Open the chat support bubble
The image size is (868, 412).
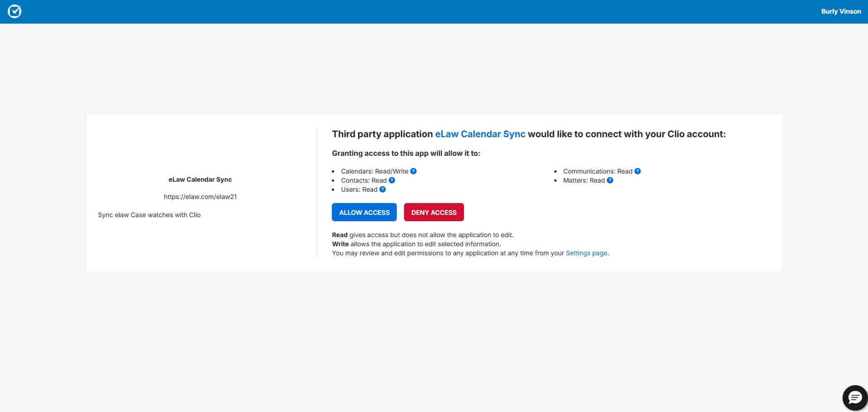pos(855,398)
